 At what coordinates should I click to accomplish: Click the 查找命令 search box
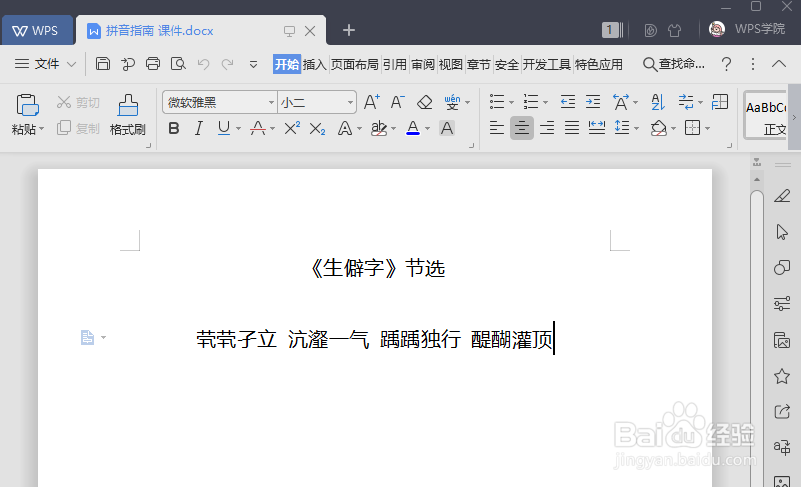click(674, 64)
